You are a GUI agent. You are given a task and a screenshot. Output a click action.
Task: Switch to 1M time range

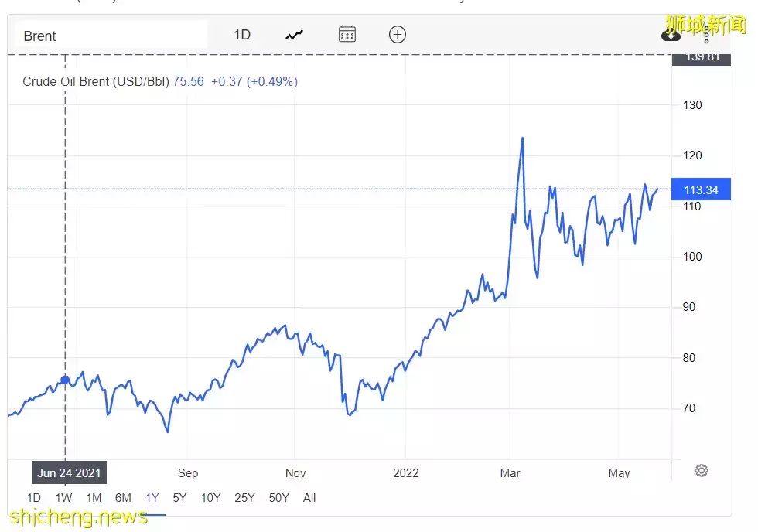point(94,498)
